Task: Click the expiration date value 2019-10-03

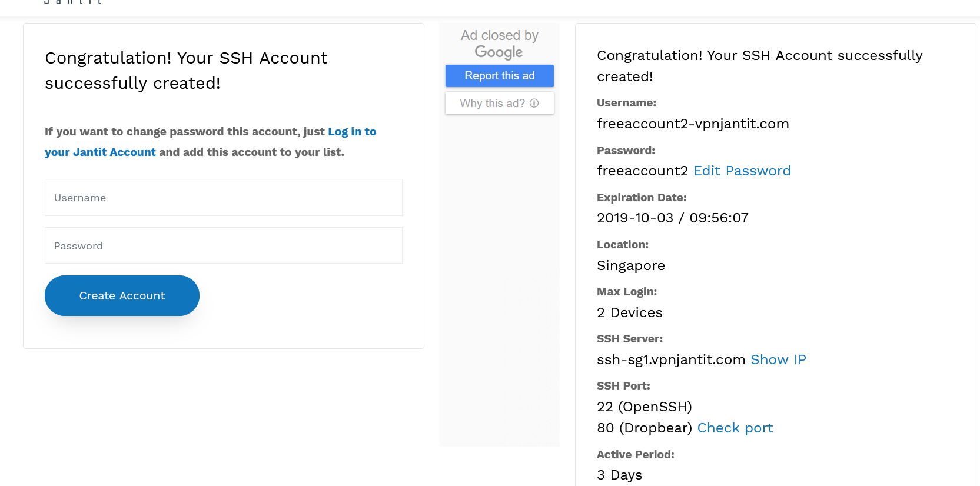Action: coord(634,218)
